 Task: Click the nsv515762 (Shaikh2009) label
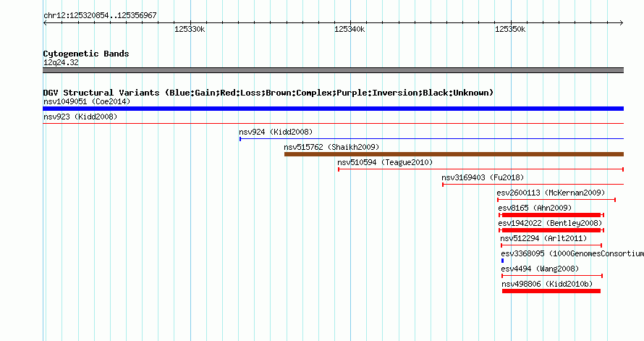[x=331, y=147]
